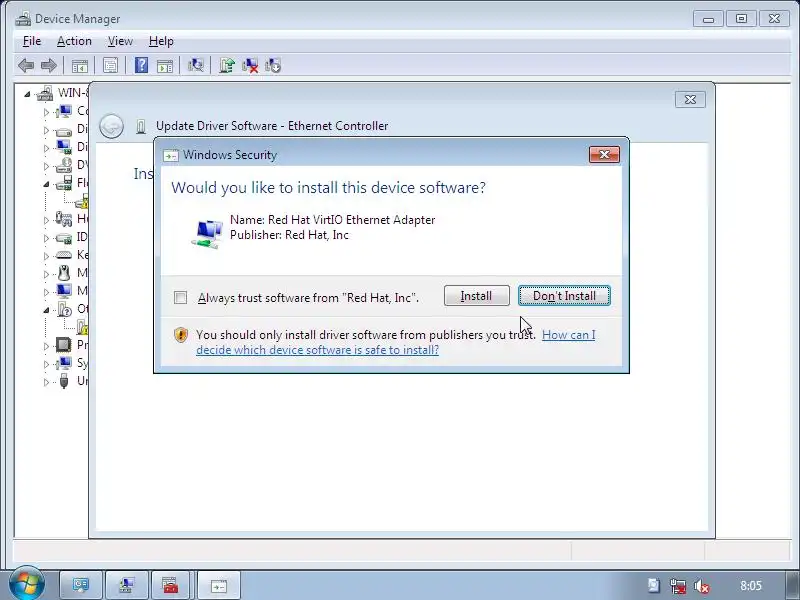
Task: Expand the Processors category node
Action: 46,346
